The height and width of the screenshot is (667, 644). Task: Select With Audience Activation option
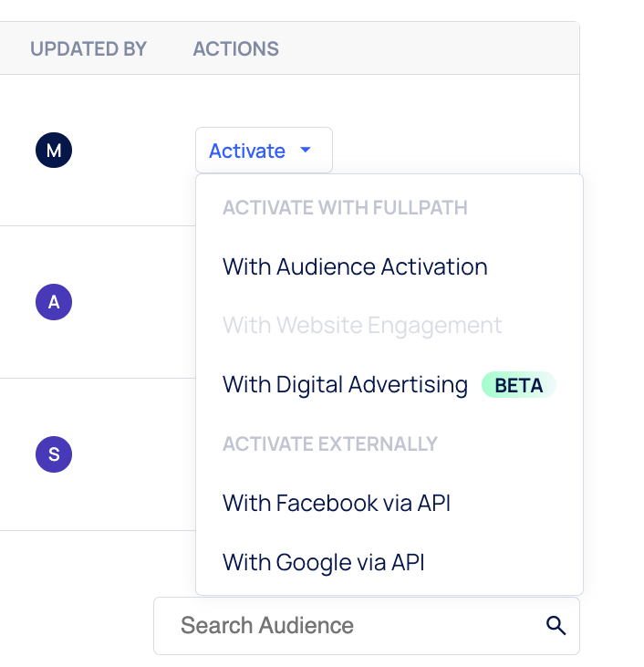(355, 266)
